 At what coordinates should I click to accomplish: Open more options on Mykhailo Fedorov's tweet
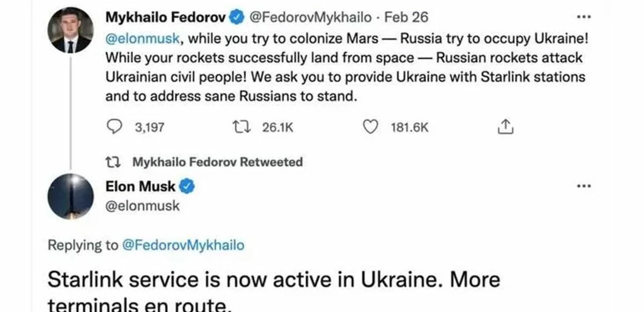pos(582,17)
